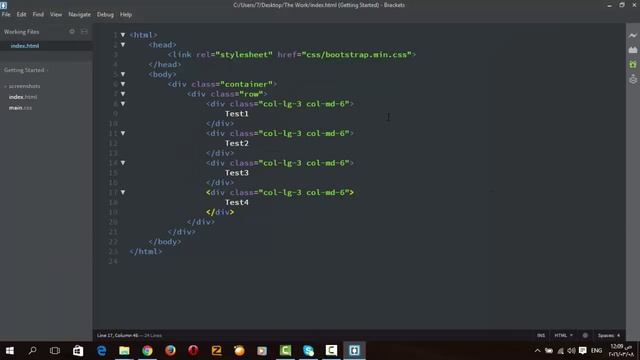
Task: Toggle INS insert/overwrite mode in status bar
Action: coord(541,336)
